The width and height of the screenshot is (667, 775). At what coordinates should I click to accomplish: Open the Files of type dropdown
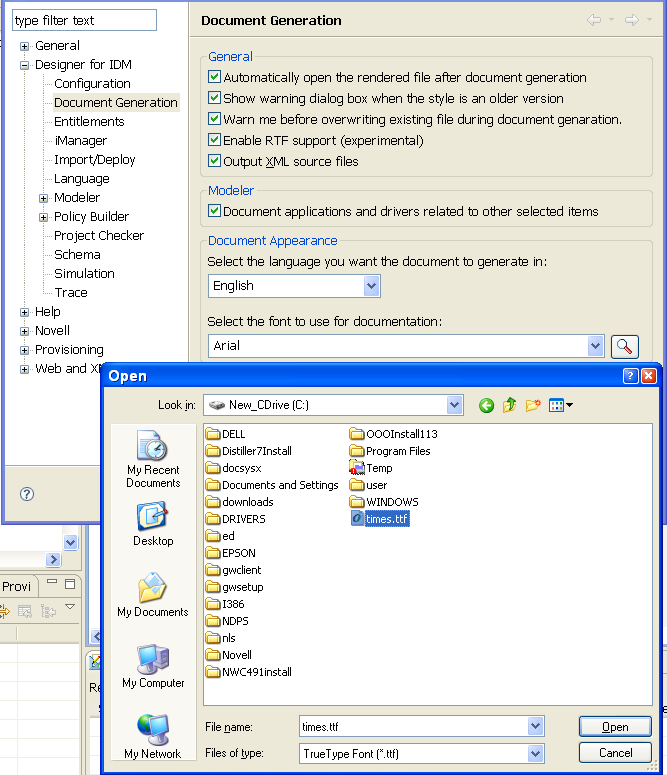535,753
